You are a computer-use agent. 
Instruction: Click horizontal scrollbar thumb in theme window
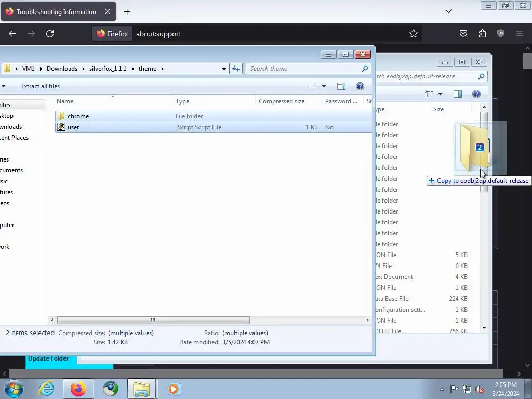(153, 320)
